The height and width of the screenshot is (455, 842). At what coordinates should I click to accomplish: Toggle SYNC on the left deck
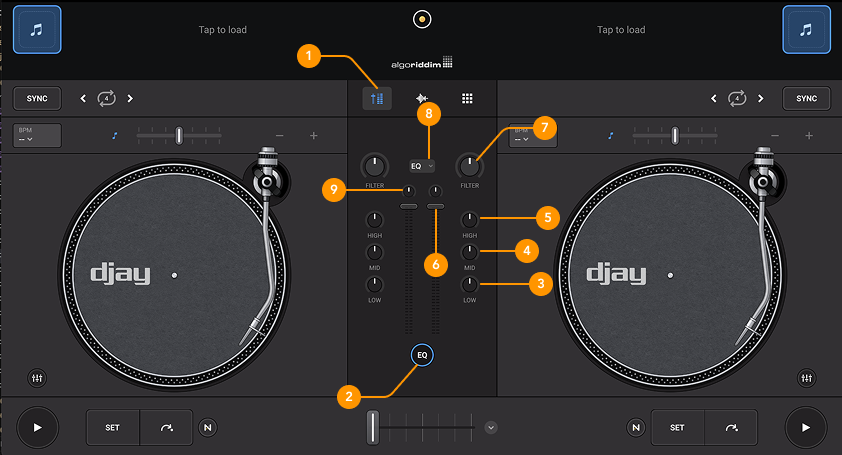37,98
